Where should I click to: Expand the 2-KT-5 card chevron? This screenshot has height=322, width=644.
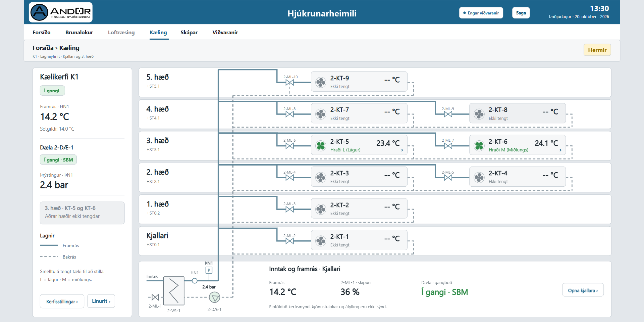click(402, 150)
